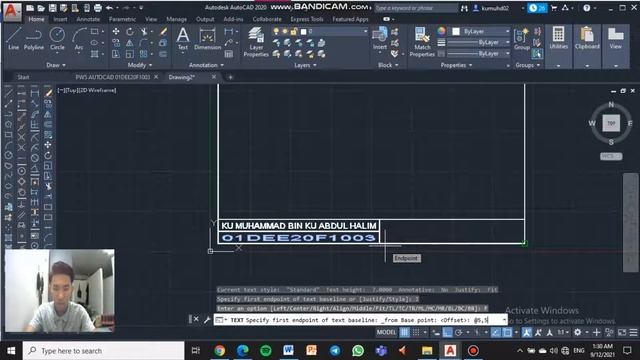Open the Insert ribbon tab
This screenshot has height=360, width=640.
60,19
